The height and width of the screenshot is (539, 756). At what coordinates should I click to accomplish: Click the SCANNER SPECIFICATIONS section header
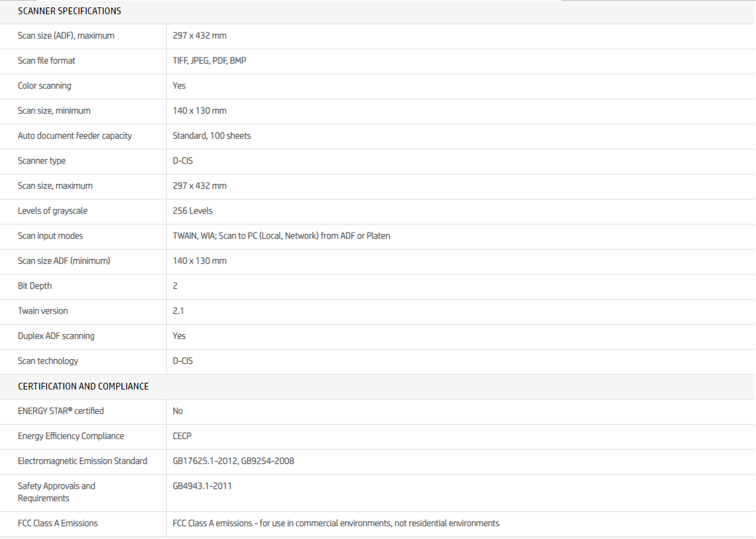point(70,11)
